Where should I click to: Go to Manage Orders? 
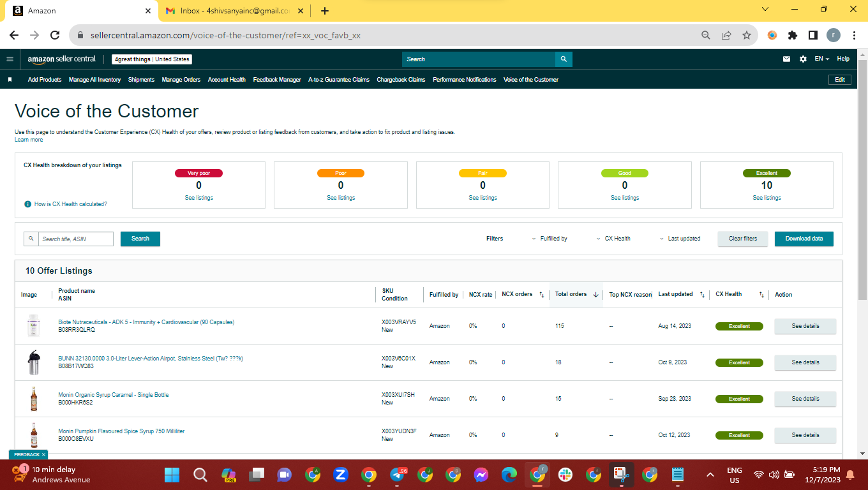point(181,80)
